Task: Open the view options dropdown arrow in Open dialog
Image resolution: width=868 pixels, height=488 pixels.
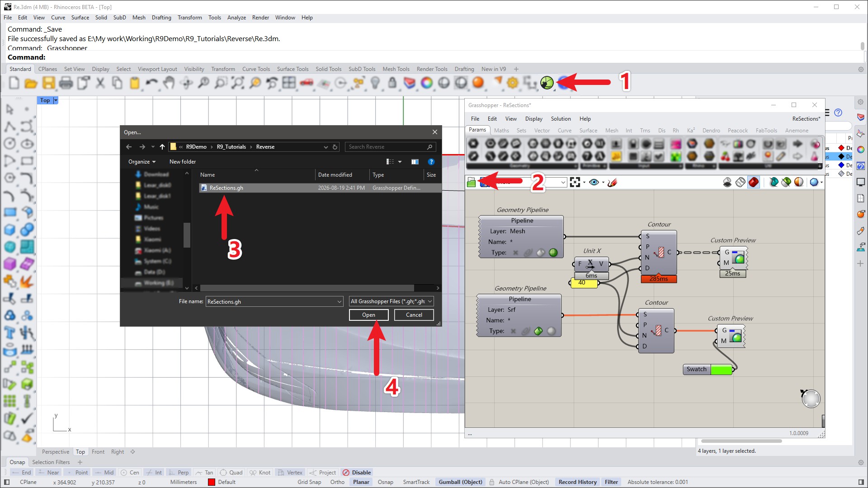Action: [400, 162]
